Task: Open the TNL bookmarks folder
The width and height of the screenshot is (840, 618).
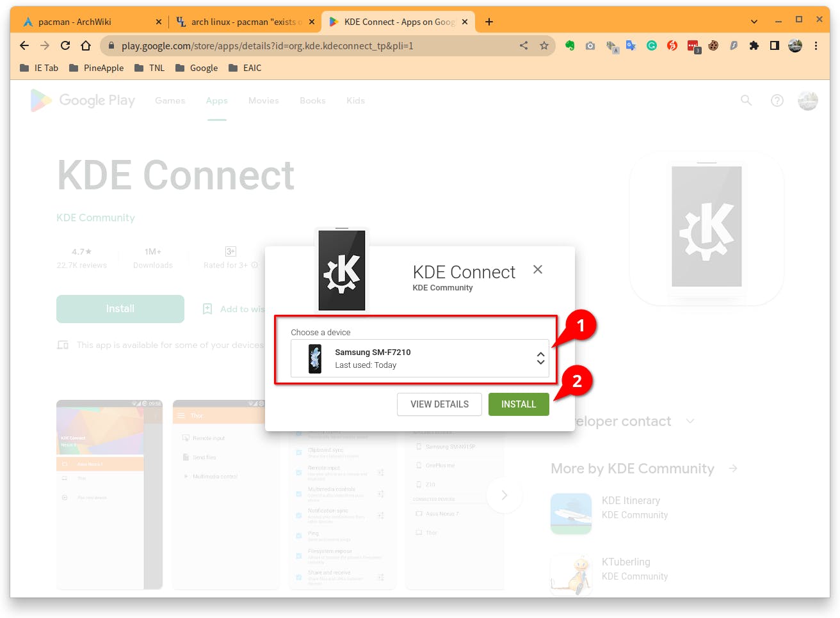Action: coord(149,68)
